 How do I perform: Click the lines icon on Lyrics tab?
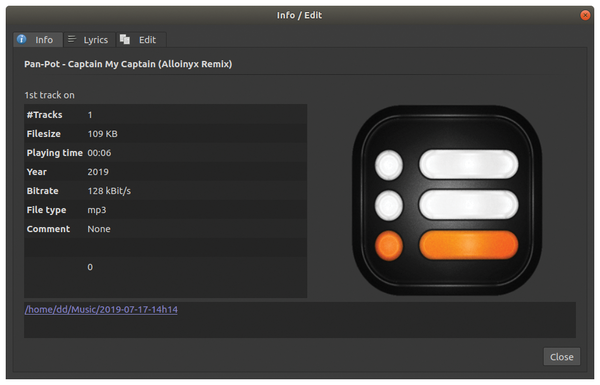click(72, 39)
